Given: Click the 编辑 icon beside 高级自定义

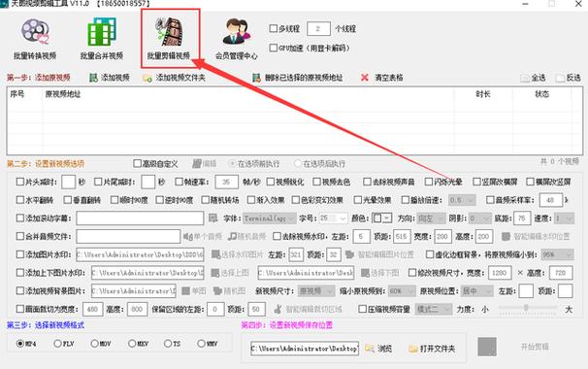Looking at the screenshot, I should 205,164.
